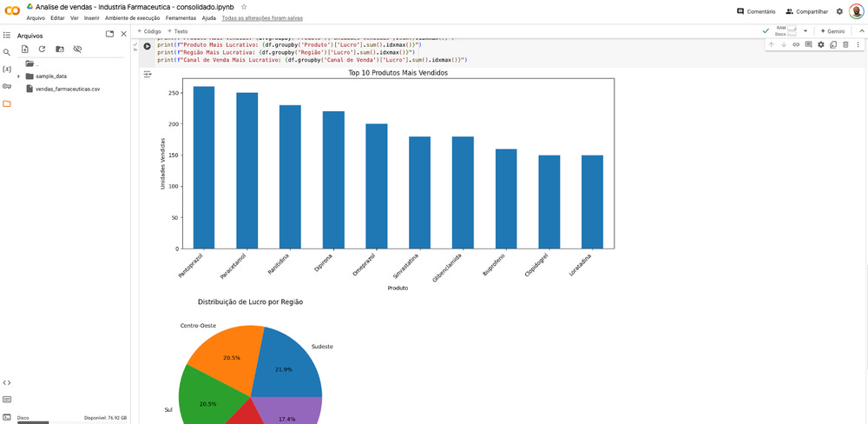
Task: Click 'Todas as alterações foram salvas' link
Action: tap(262, 18)
